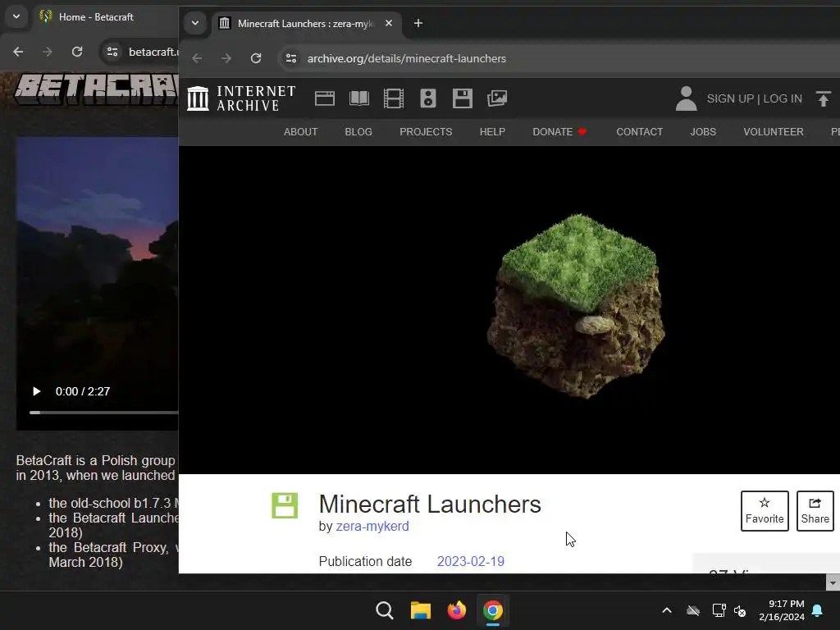Reload the archive.org page

256,58
